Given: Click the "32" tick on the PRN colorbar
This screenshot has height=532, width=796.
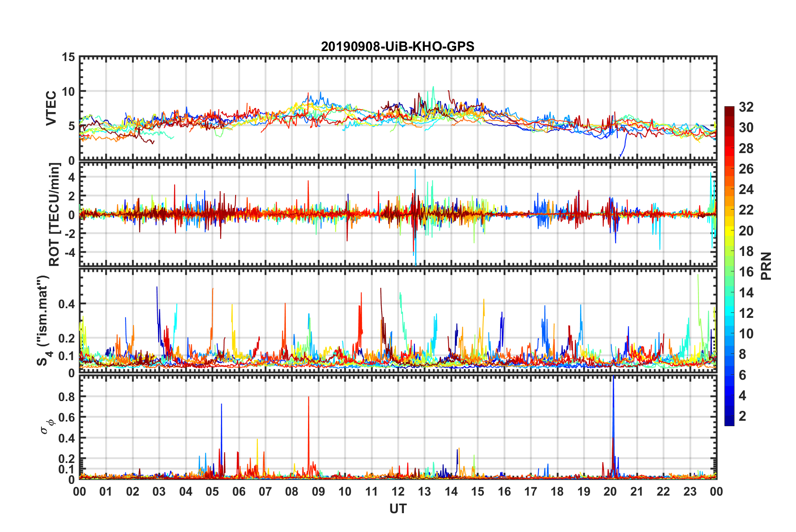Looking at the screenshot, I should [746, 107].
